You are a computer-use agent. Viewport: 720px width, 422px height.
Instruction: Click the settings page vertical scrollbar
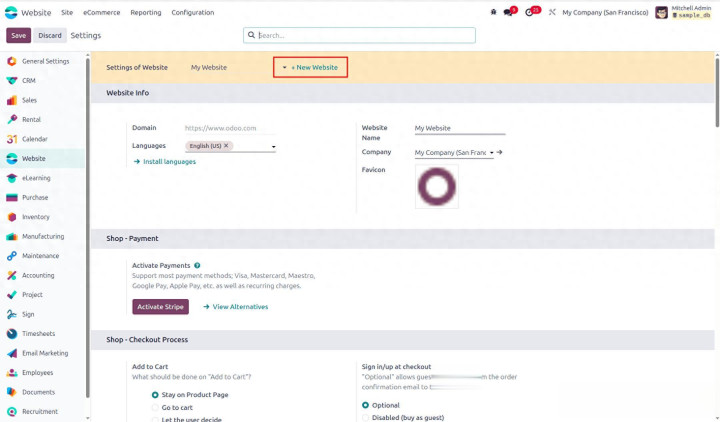(717, 92)
